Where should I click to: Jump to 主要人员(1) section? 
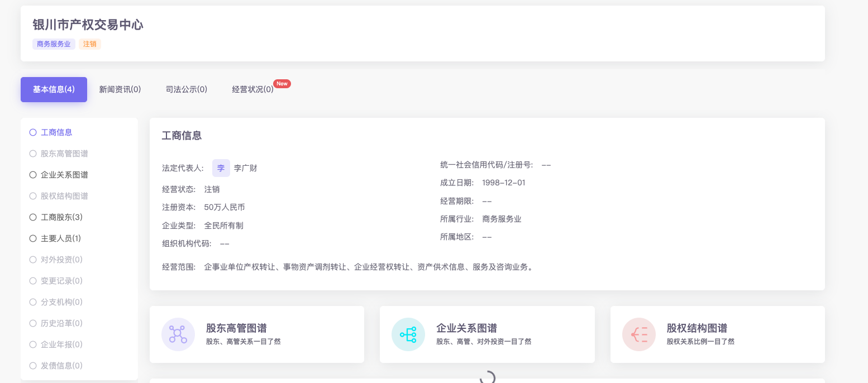(61, 238)
